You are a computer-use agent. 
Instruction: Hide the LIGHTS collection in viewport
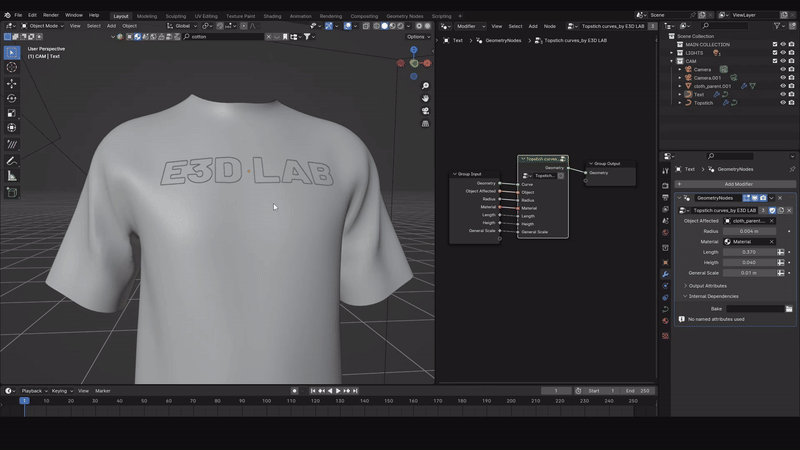(783, 53)
